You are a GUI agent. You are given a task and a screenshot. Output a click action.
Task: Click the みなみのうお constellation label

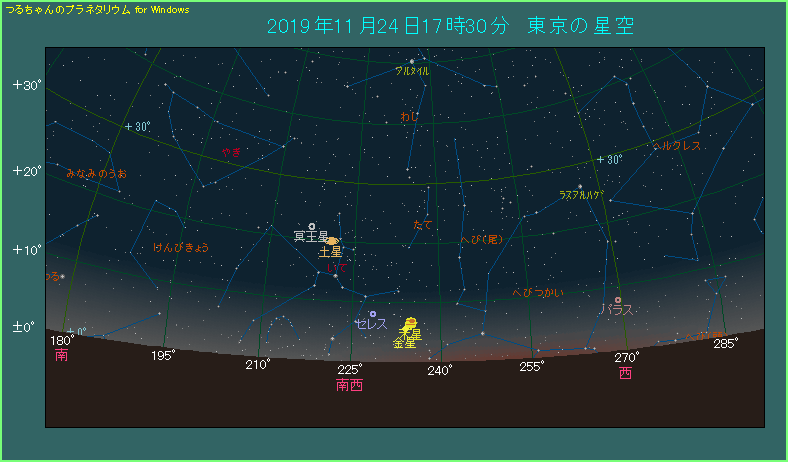coord(96,173)
